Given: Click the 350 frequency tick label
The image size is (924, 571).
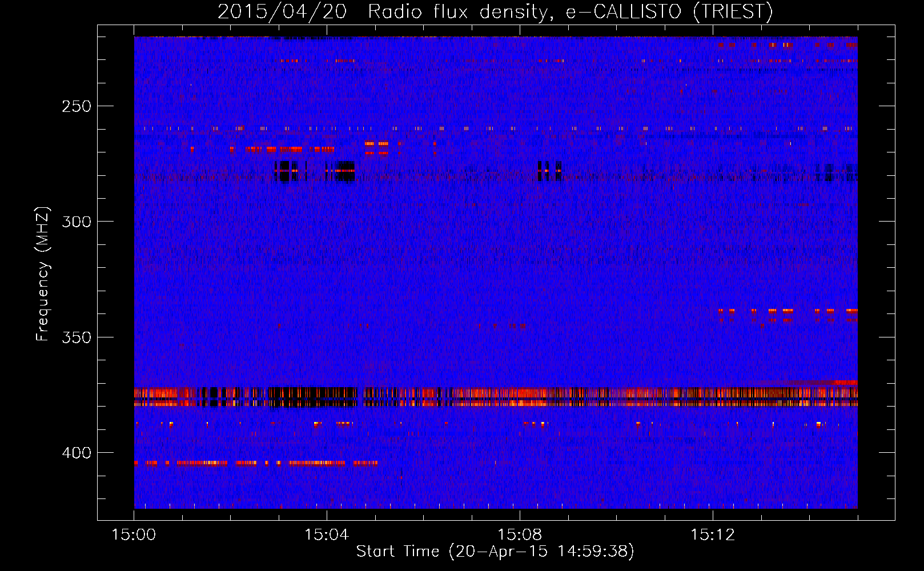Looking at the screenshot, I should pos(77,337).
